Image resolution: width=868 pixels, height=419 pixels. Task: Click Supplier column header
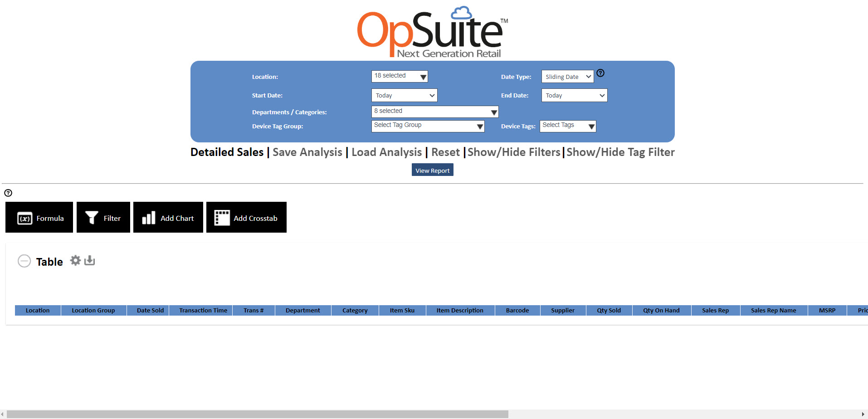point(563,310)
